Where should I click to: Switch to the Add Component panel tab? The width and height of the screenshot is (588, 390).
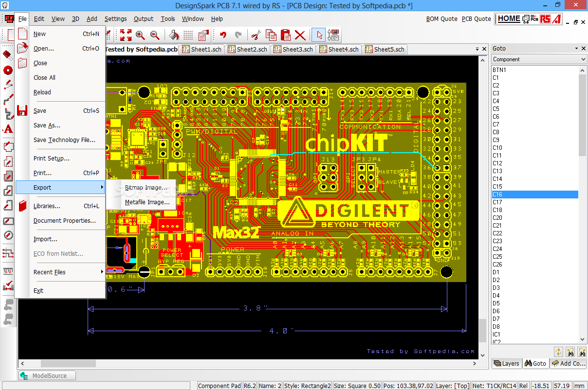point(569,363)
